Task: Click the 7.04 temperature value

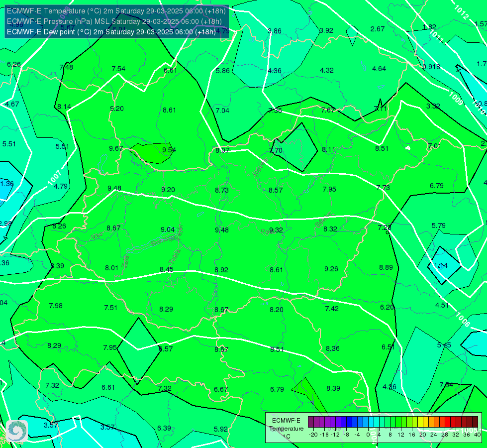Action: [x=222, y=111]
